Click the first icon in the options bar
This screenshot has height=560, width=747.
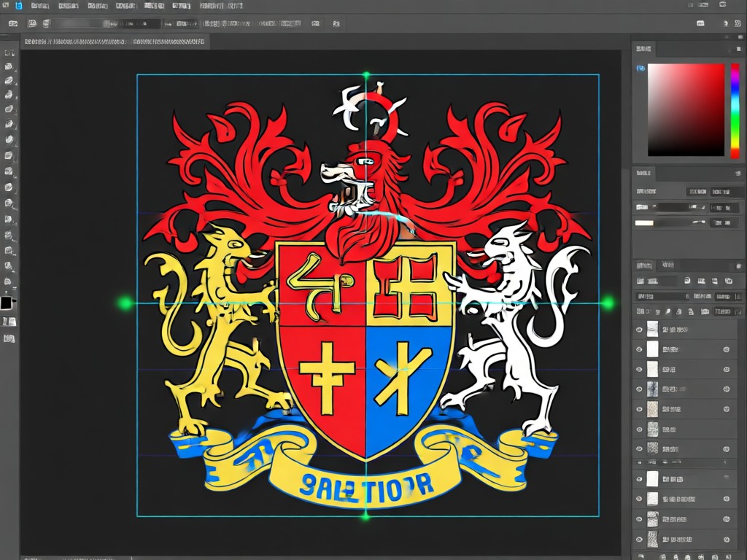[13, 23]
